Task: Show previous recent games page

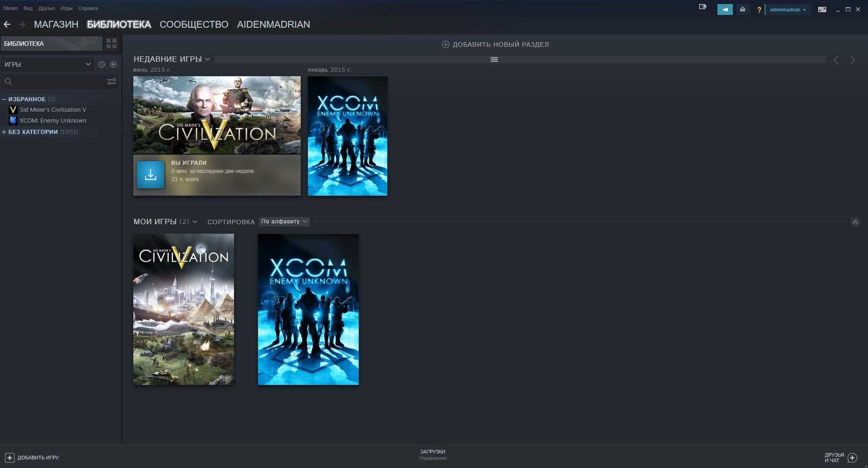Action: (x=836, y=60)
